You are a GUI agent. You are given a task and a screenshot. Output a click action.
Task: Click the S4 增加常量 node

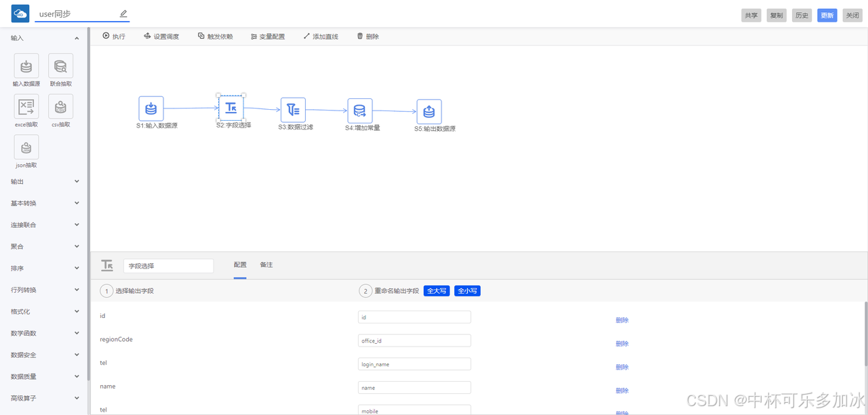coord(360,111)
